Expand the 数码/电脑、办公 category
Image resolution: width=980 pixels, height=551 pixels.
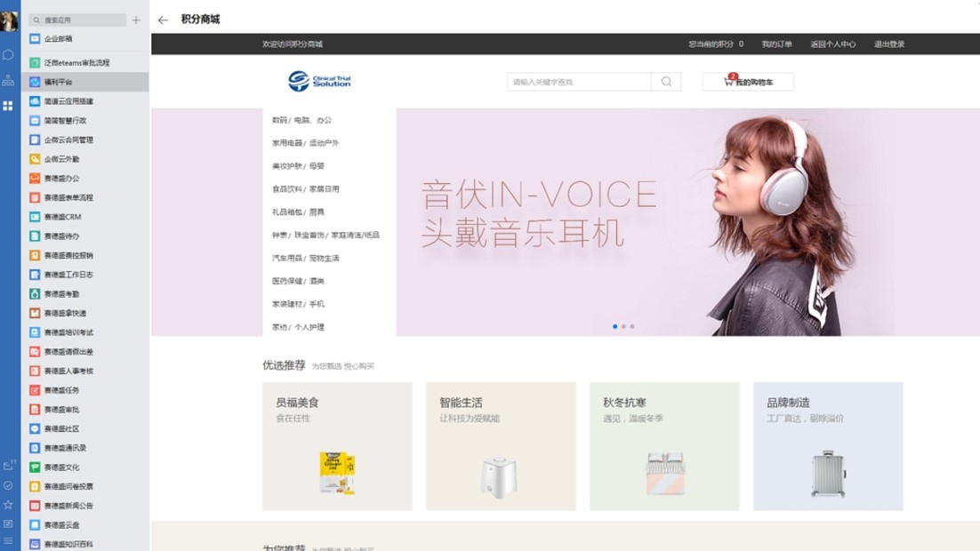point(301,120)
